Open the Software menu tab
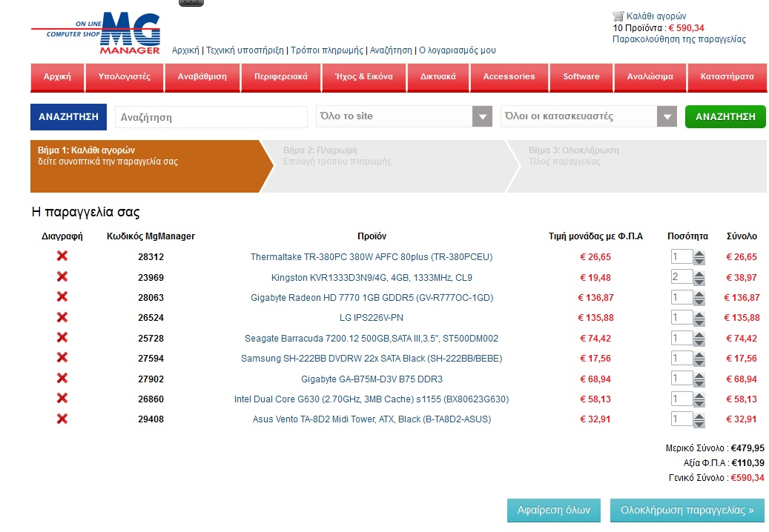This screenshot has width=769, height=532. coord(581,77)
